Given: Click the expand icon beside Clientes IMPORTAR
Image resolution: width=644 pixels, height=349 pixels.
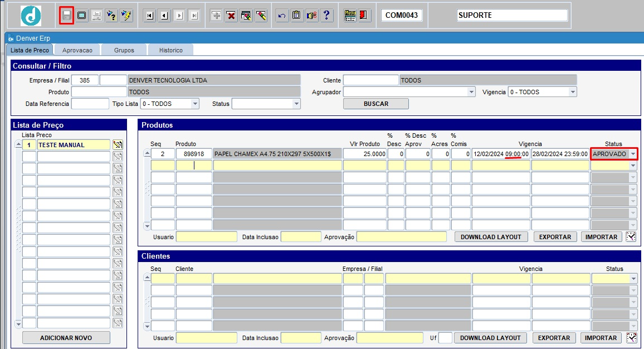Looking at the screenshot, I should coord(631,338).
